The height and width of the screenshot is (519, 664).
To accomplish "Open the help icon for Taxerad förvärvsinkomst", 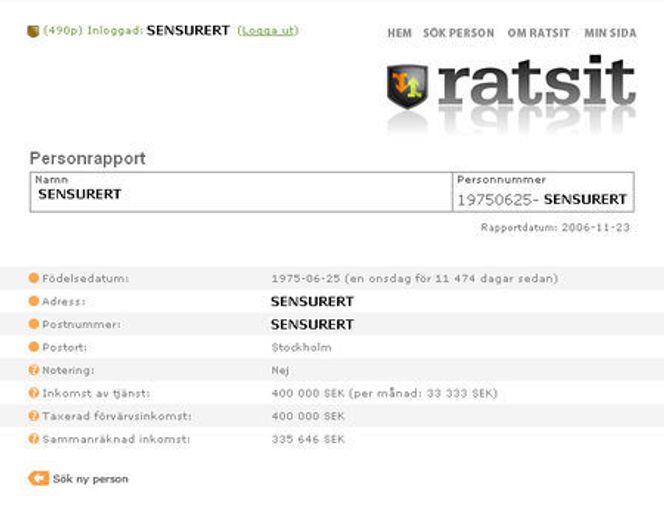I will pyautogui.click(x=34, y=416).
